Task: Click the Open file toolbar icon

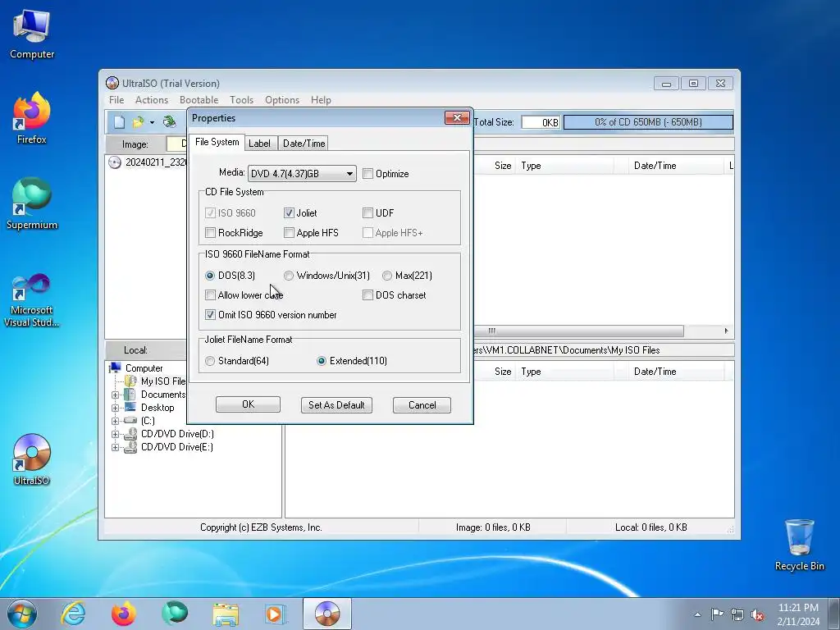Action: point(138,122)
